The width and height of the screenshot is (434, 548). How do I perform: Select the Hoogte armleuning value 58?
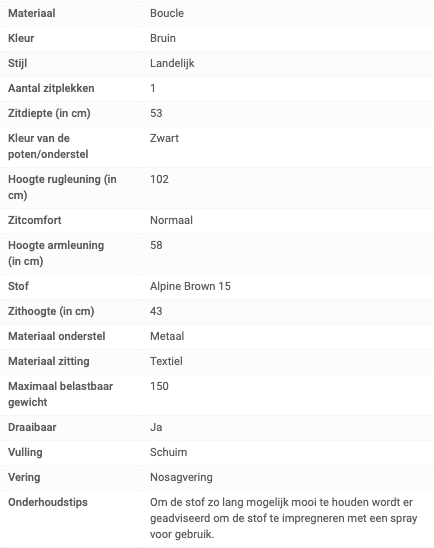(x=156, y=245)
